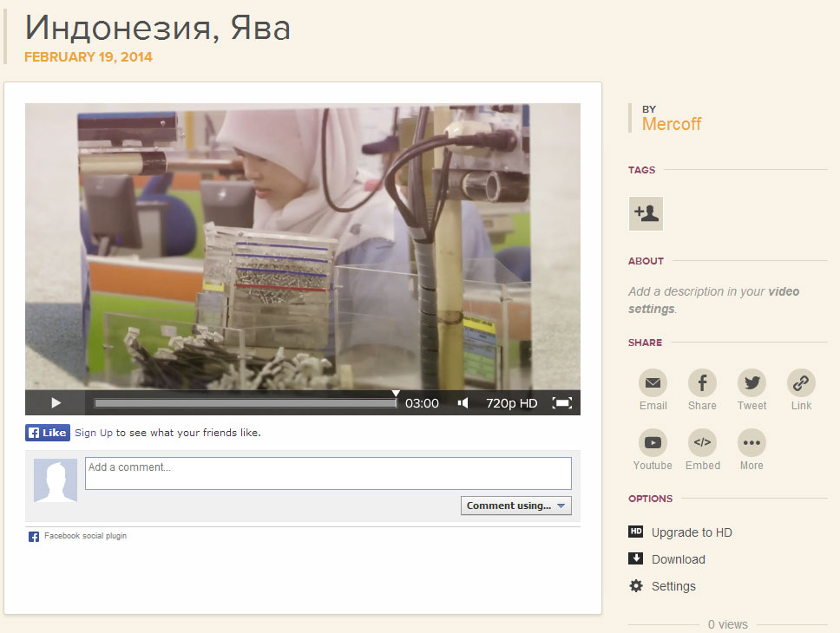The image size is (840, 633).
Task: Click the video progress bar
Action: pyautogui.click(x=246, y=403)
